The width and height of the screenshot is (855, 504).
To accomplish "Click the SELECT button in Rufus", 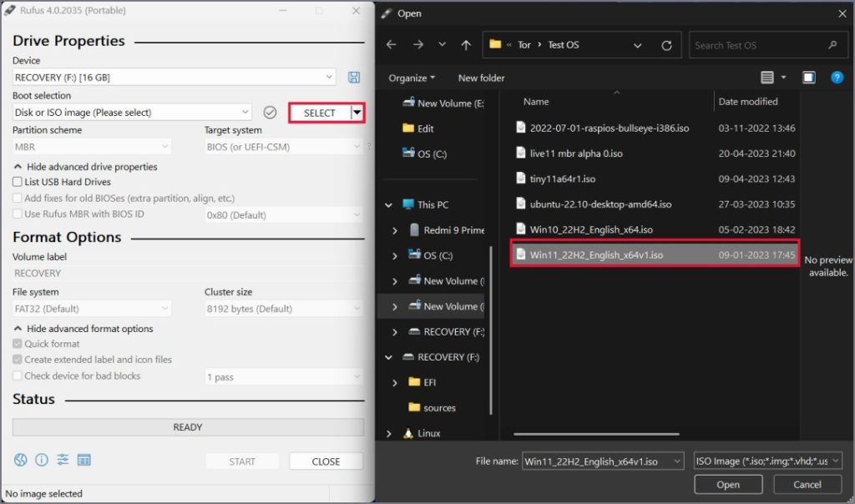I will click(320, 113).
